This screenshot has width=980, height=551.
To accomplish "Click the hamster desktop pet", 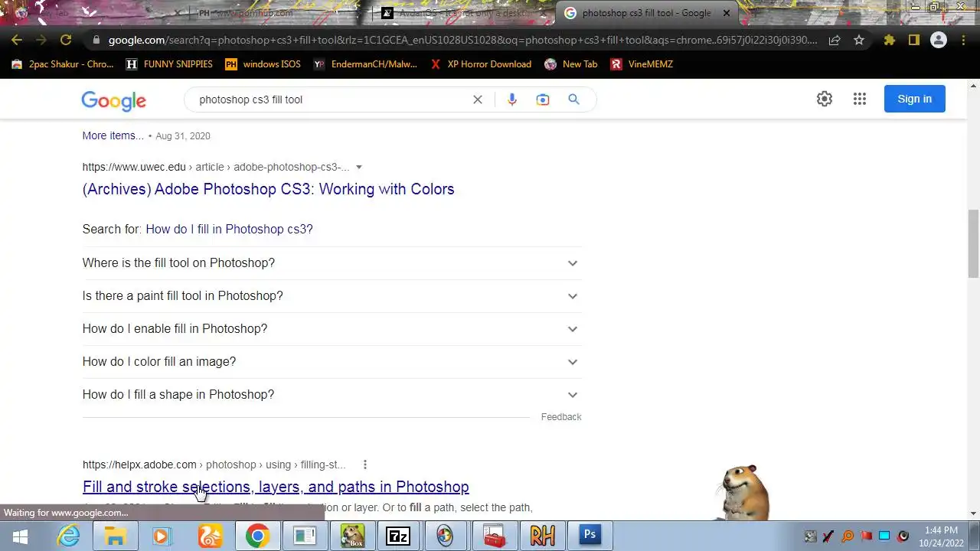I will 744,492.
